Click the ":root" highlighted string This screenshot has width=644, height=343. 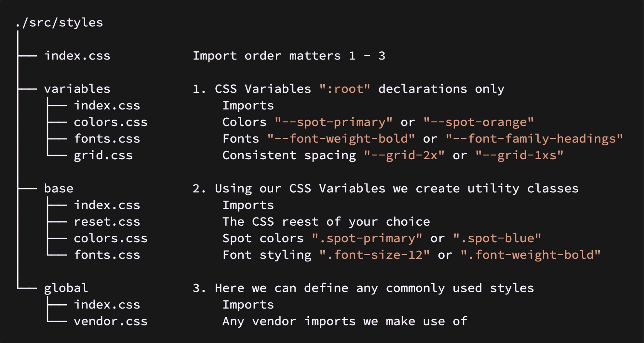pyautogui.click(x=345, y=89)
